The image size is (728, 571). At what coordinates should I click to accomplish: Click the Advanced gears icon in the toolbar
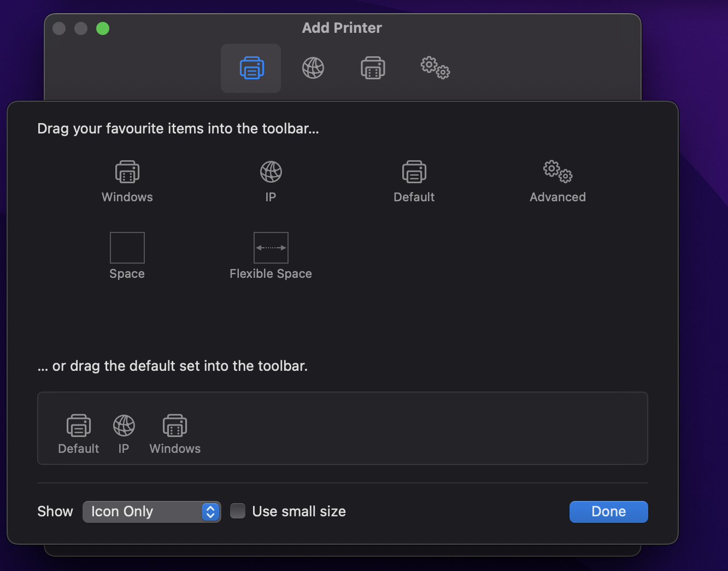(435, 68)
